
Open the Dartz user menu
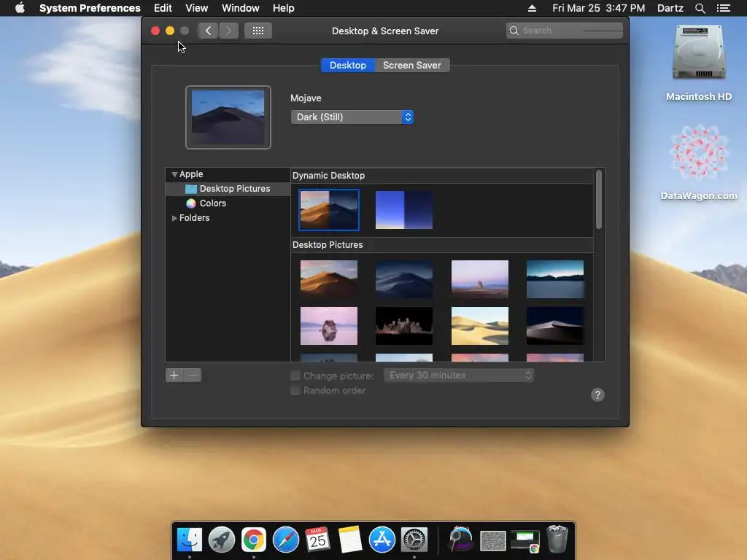[670, 8]
